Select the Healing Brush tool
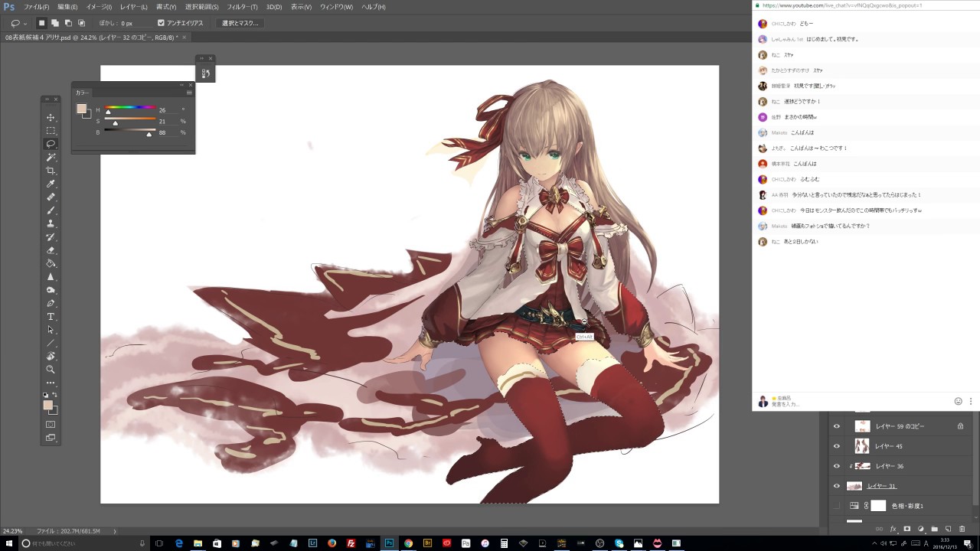Image resolution: width=980 pixels, height=551 pixels. pos(51,197)
